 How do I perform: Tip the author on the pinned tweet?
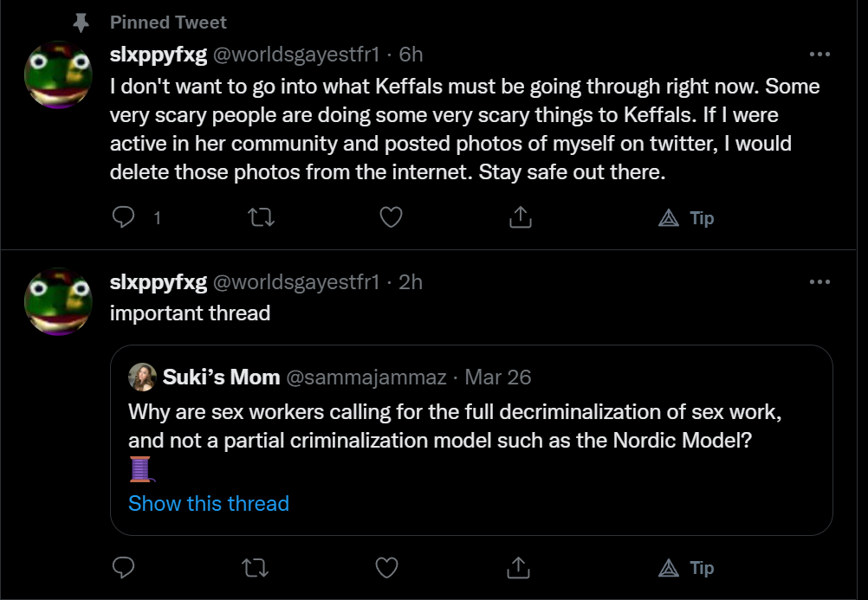tap(686, 218)
